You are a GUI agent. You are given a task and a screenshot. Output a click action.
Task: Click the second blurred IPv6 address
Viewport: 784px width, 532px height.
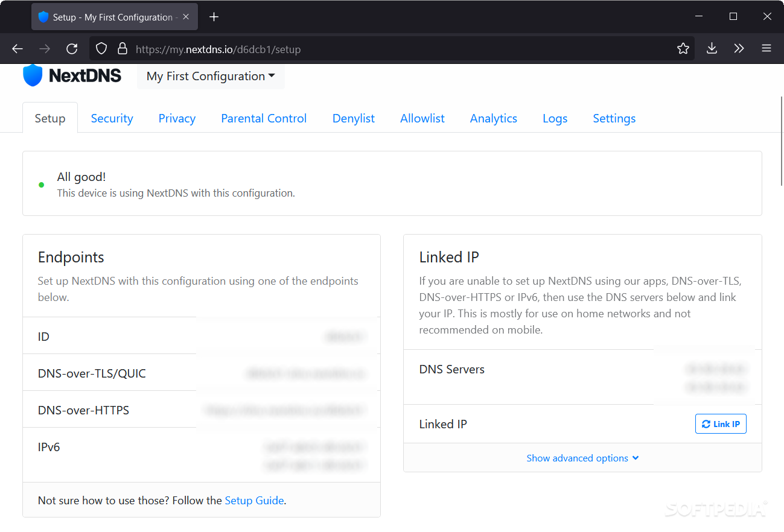coord(315,466)
